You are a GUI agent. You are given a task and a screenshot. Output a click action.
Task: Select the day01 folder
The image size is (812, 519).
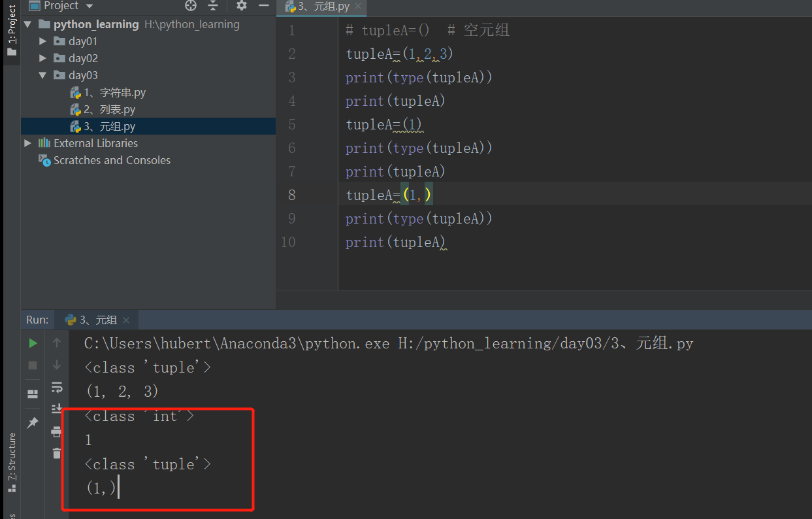pos(83,41)
